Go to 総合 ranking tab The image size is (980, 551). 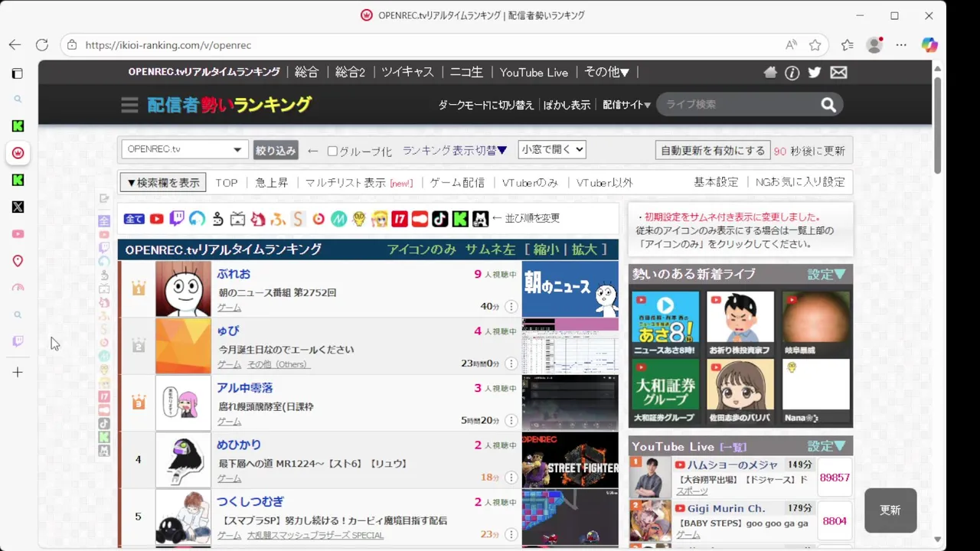(x=306, y=72)
